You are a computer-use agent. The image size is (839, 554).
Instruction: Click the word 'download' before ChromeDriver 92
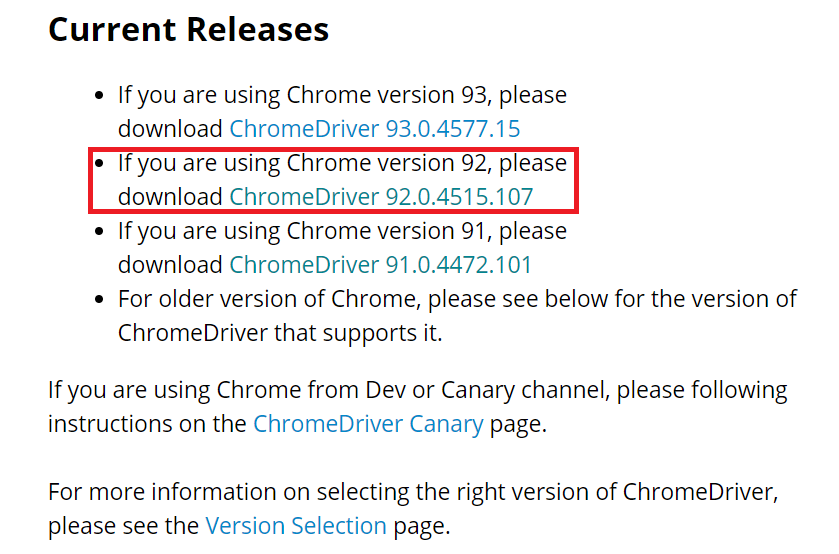(x=170, y=197)
